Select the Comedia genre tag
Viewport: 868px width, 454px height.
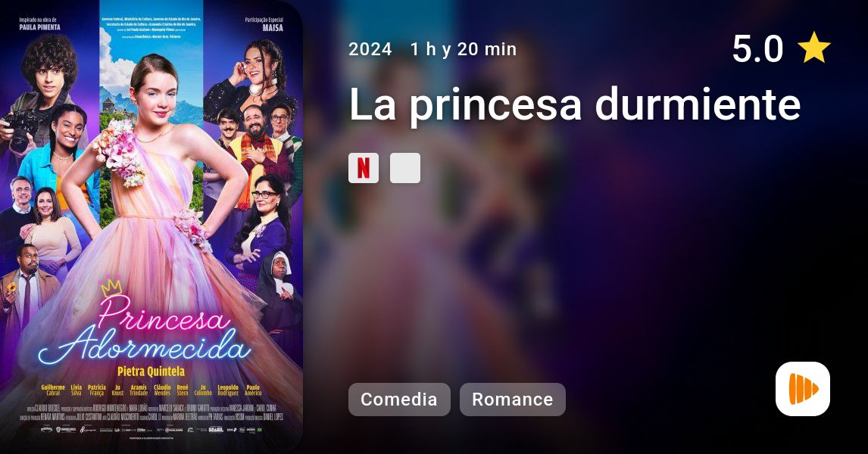tap(399, 400)
